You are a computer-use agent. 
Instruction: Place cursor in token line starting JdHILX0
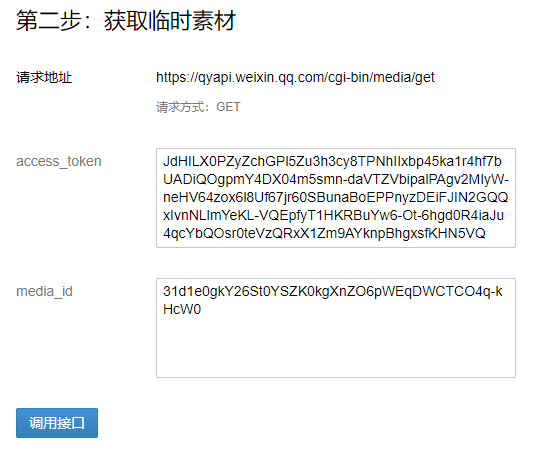332,161
